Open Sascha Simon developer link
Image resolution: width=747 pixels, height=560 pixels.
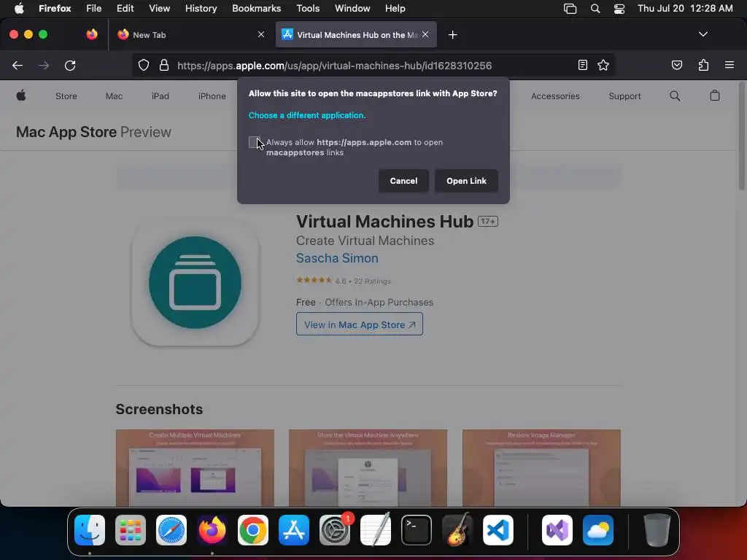point(337,258)
